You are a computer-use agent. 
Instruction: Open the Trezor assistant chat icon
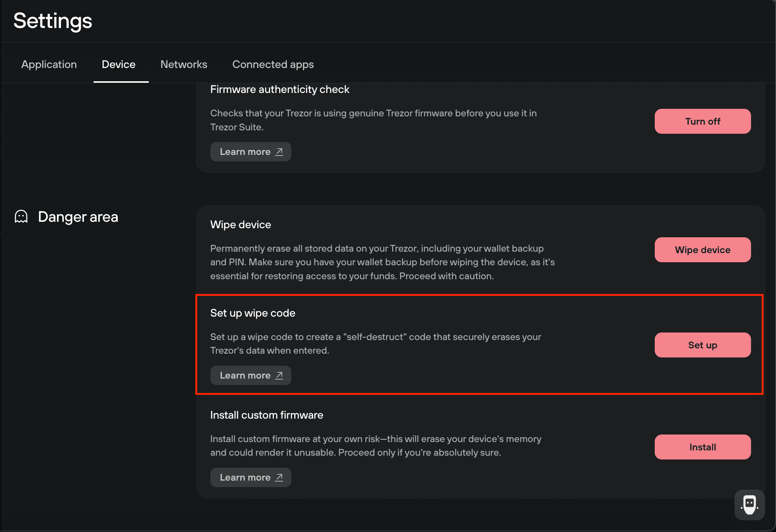pos(750,505)
